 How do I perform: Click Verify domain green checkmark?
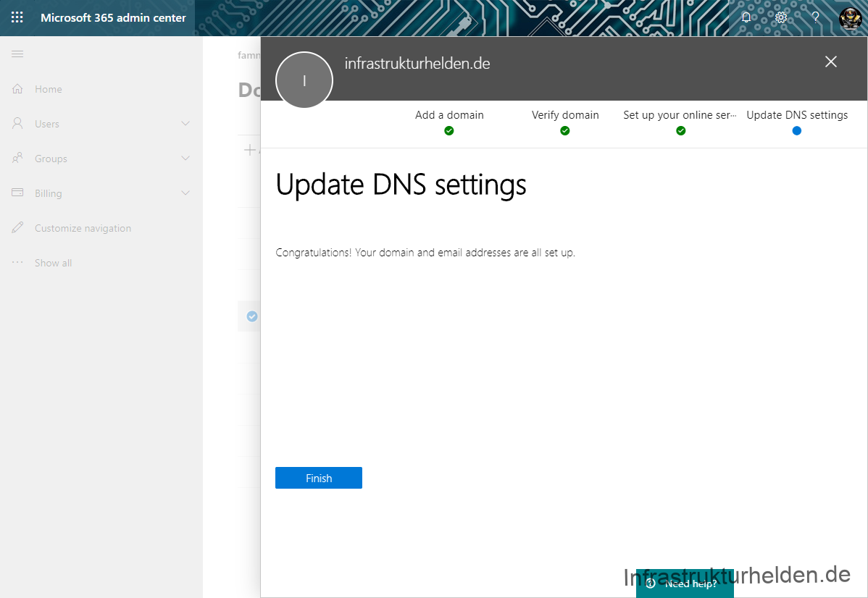[564, 130]
